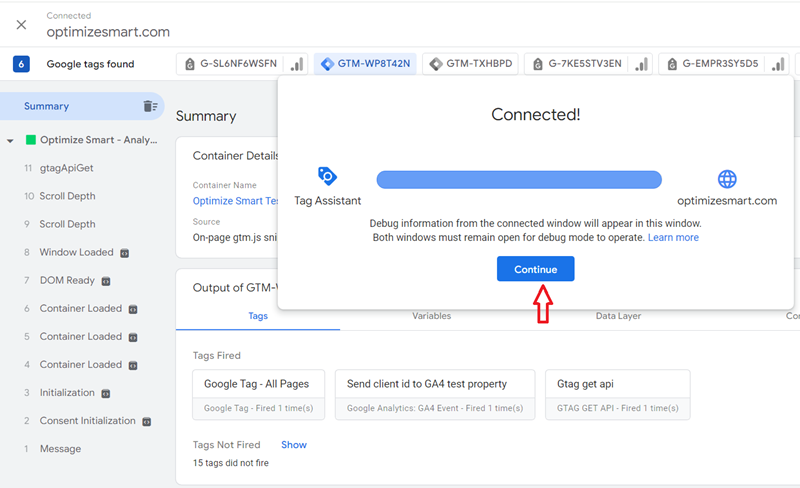This screenshot has width=800, height=488.
Task: Click the blue connection progress bar
Action: click(x=519, y=180)
